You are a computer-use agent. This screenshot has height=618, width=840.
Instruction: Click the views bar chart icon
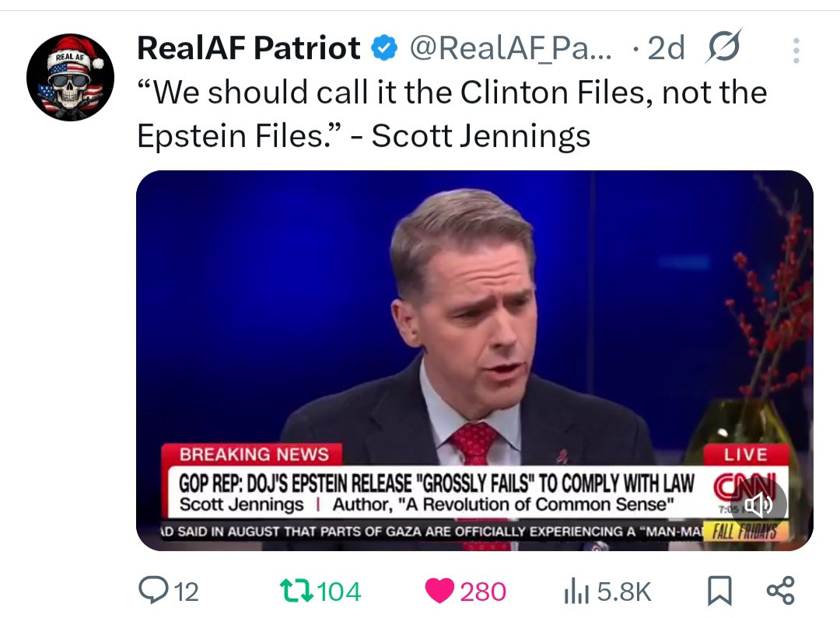point(576,592)
